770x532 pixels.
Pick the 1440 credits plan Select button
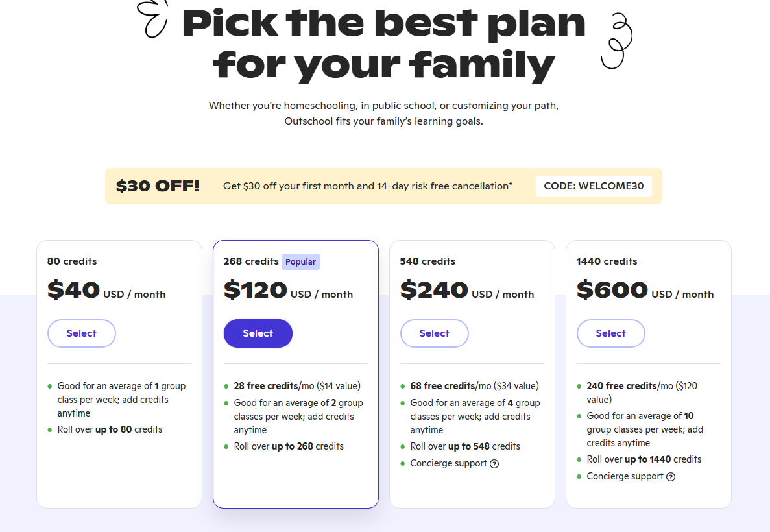(x=610, y=333)
